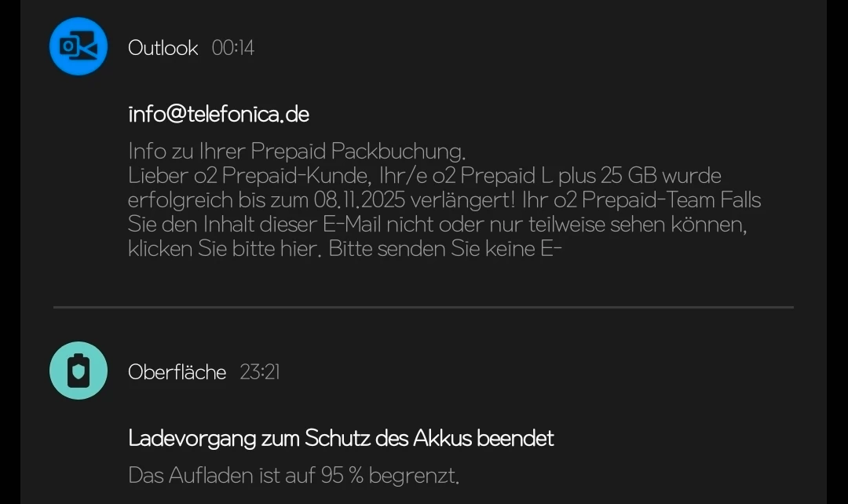Click 'Bitte senden Sie keine E-' text
848x504 pixels.
click(445, 250)
